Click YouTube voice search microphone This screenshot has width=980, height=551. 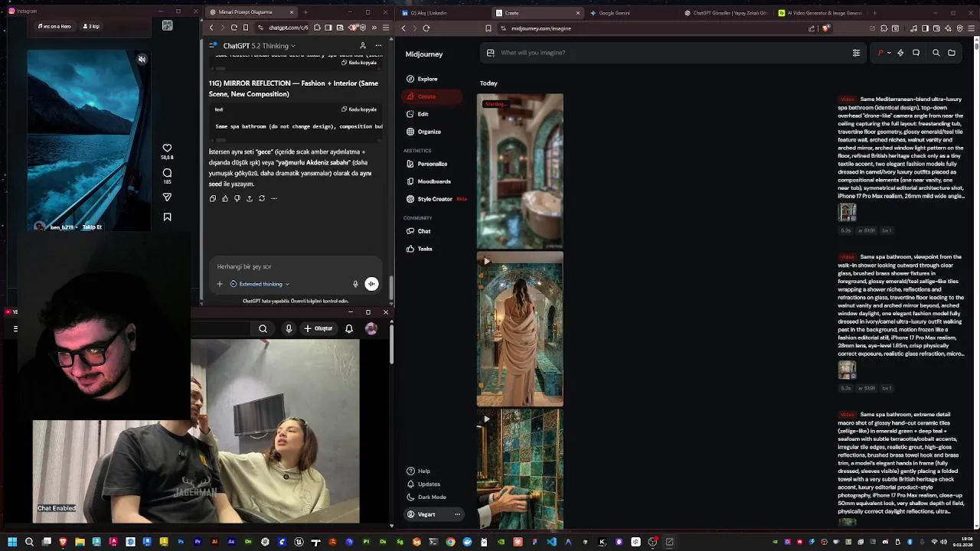coord(289,328)
